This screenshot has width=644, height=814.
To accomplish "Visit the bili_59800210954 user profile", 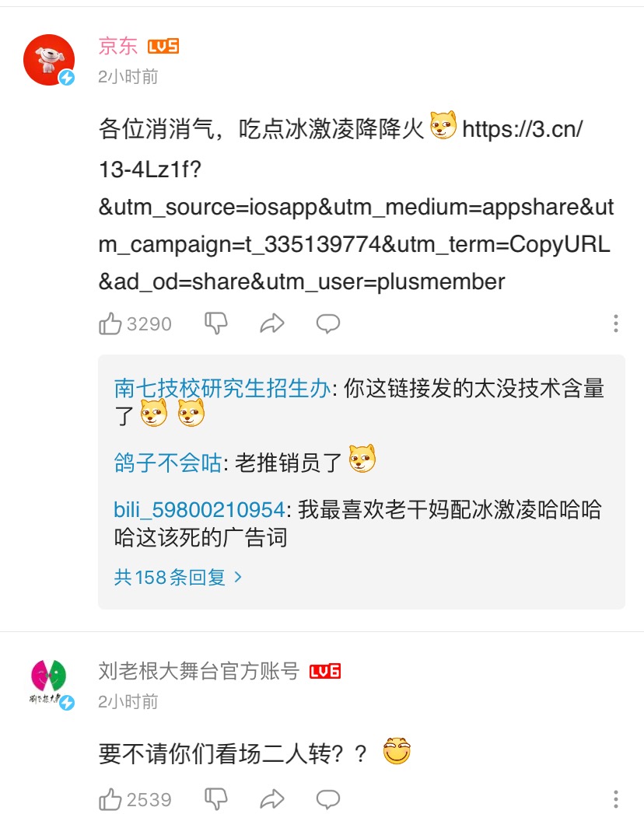I will 199,509.
